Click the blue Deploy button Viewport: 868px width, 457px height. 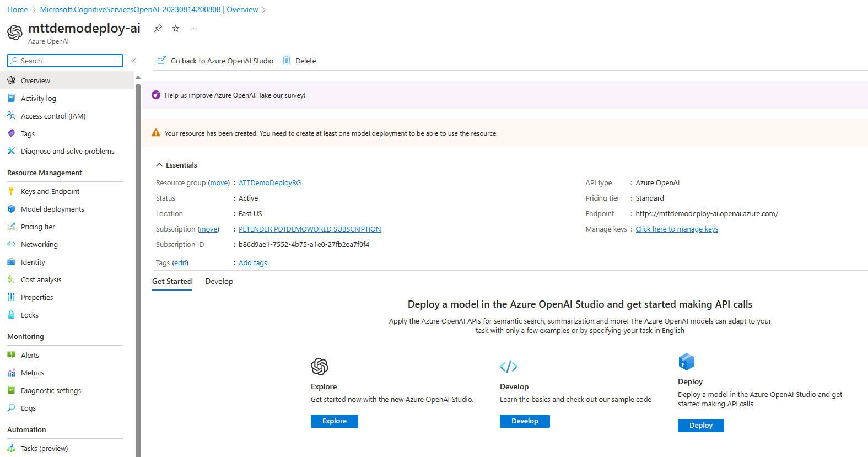click(701, 426)
